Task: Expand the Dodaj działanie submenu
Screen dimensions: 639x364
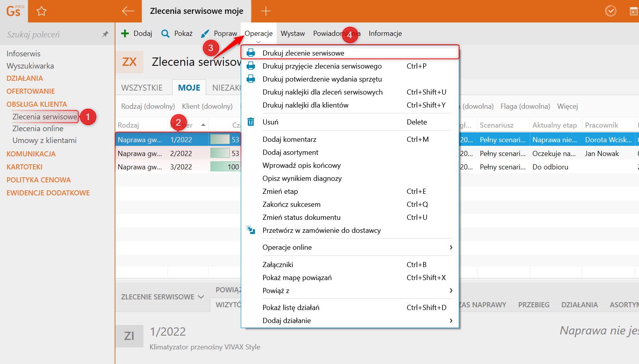Action: click(451, 321)
